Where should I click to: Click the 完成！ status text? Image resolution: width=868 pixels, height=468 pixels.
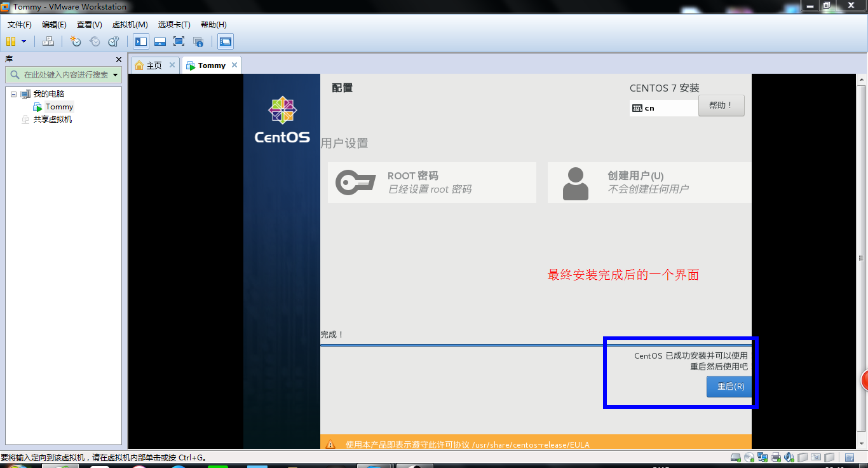[332, 334]
